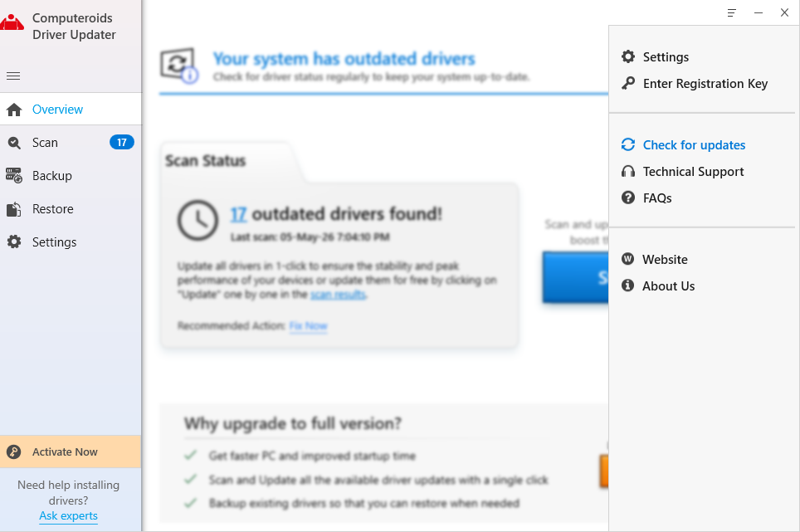Click 'Your system has outdated drivers' heading

344,59
